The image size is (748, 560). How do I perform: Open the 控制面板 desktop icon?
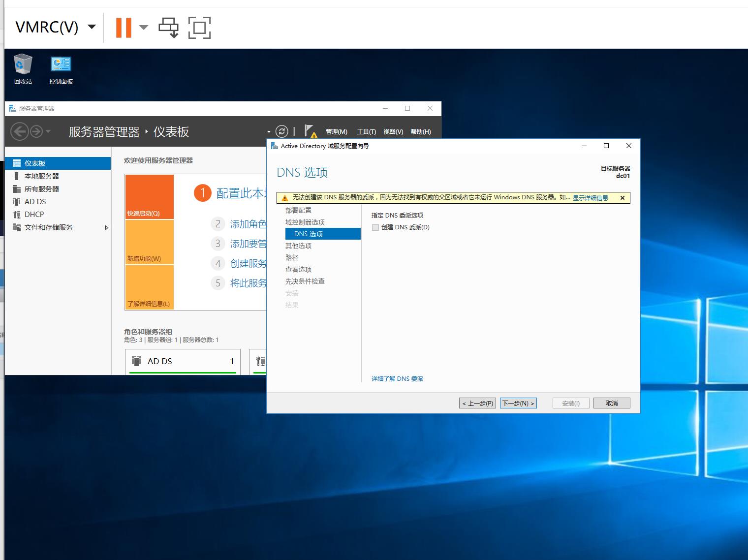(61, 69)
